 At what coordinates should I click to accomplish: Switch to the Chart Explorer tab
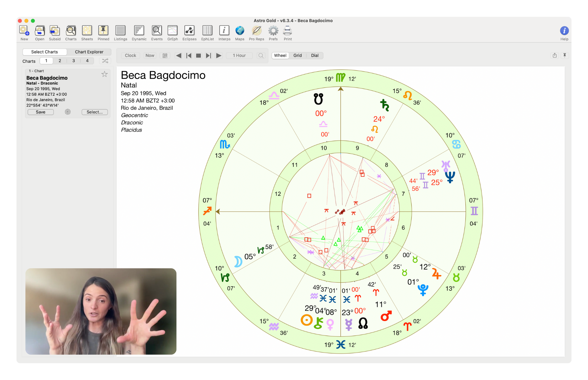[89, 52]
